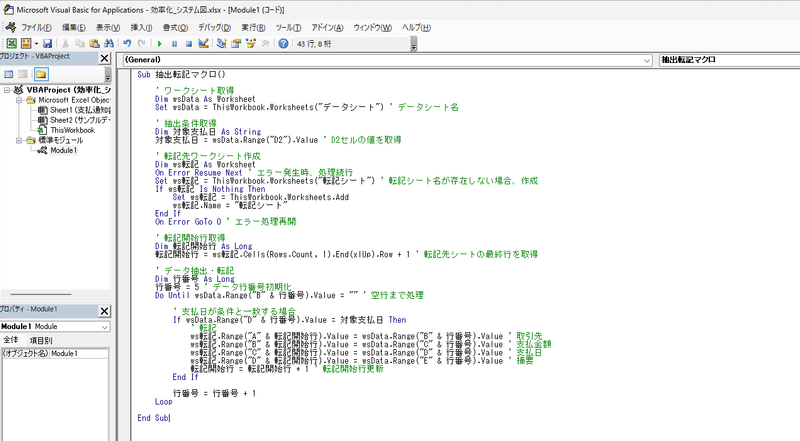This screenshot has height=441, width=800.
Task: Open the Properties Window toolbar icon
Action: coord(236,44)
